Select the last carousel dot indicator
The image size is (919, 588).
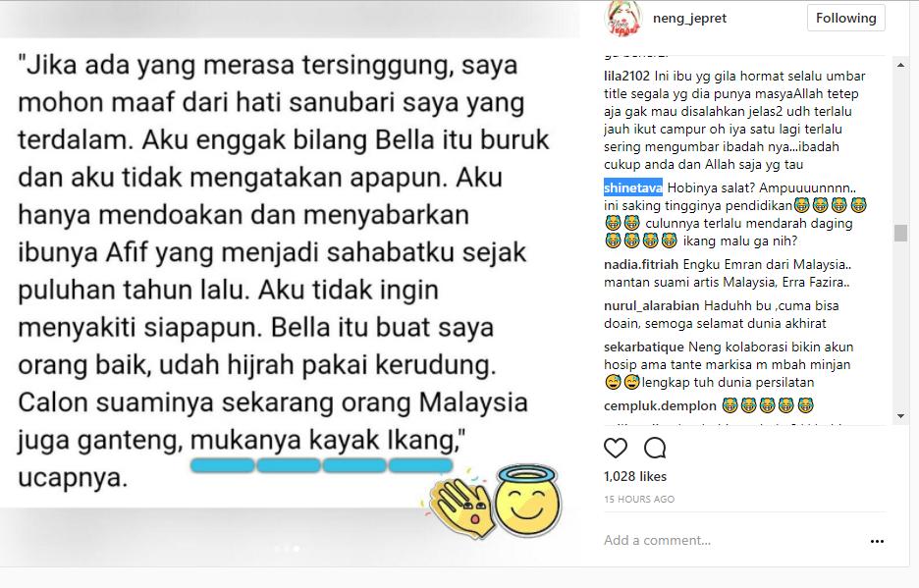[x=297, y=549]
